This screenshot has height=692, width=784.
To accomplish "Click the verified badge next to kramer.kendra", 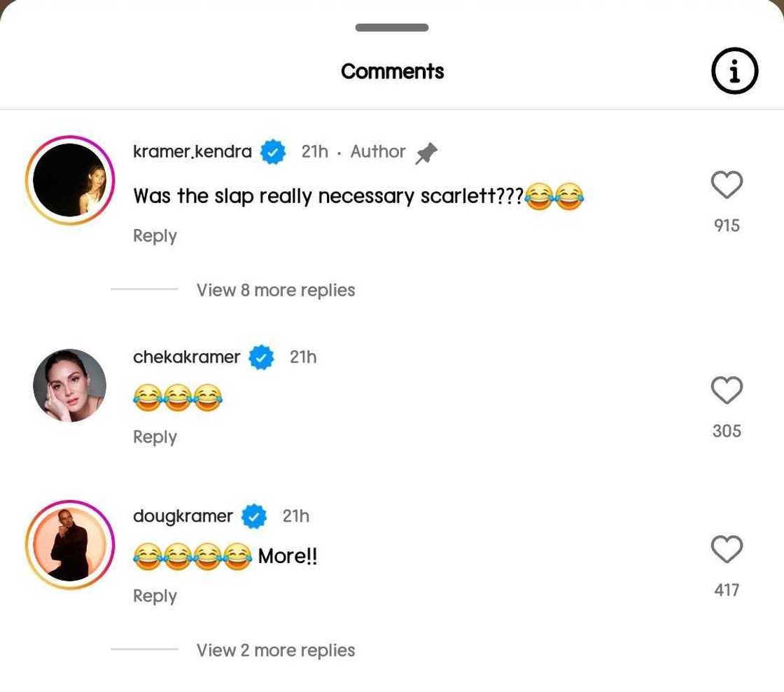I will click(273, 151).
